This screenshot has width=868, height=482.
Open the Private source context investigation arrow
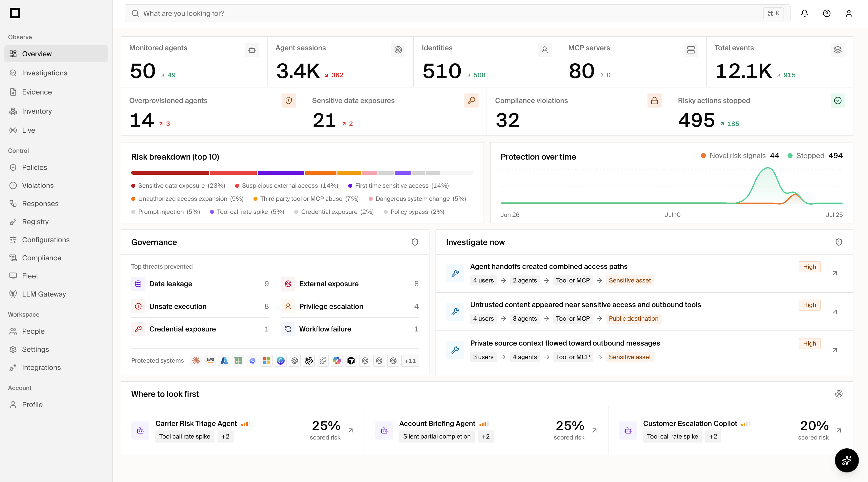(x=835, y=350)
